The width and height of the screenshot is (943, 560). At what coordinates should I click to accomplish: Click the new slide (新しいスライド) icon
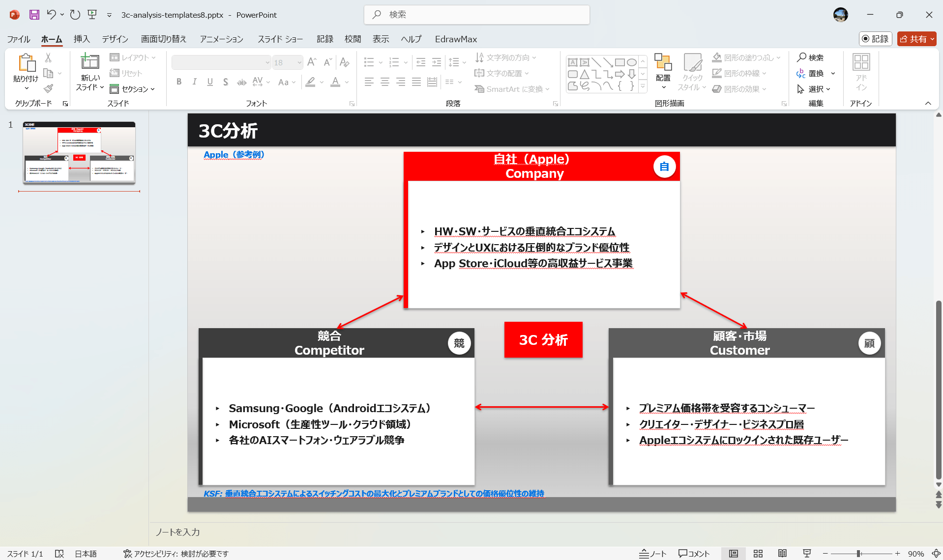[x=90, y=62]
